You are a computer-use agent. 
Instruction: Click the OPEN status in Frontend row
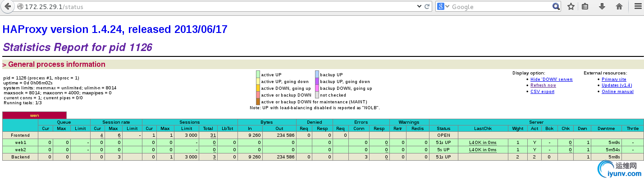(443, 135)
